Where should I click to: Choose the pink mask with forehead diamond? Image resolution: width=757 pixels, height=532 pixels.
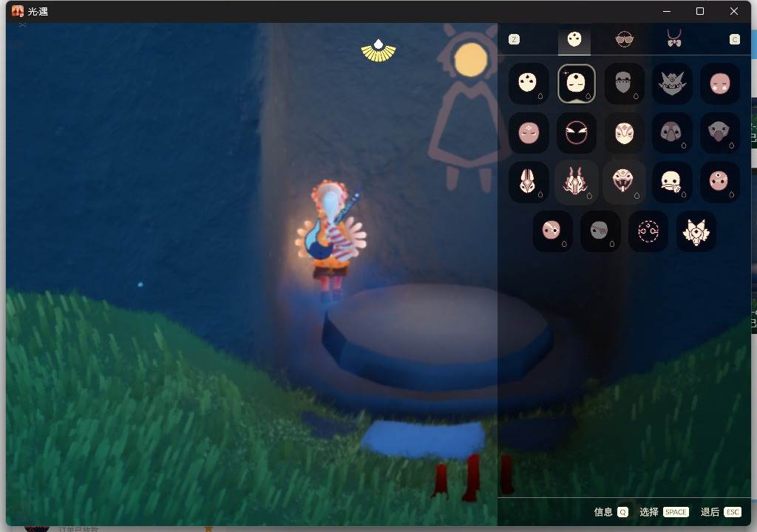click(720, 182)
